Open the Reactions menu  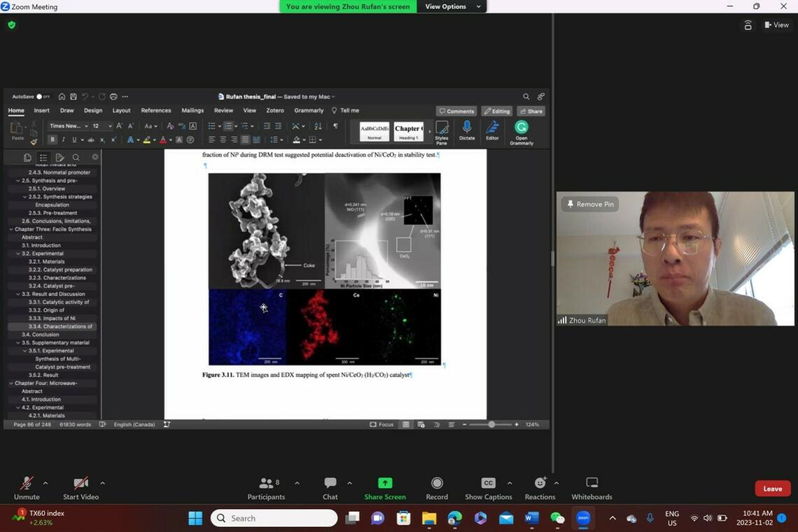[x=540, y=488]
